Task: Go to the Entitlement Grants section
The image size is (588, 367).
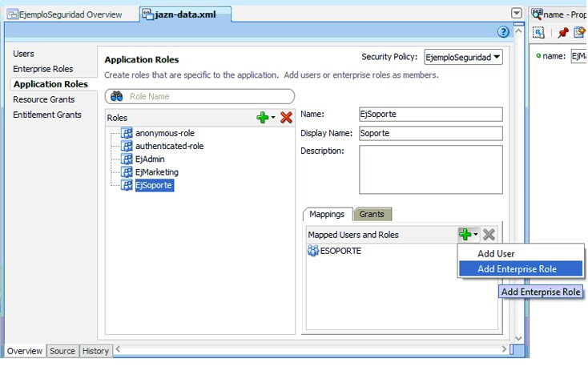Action: (x=47, y=115)
